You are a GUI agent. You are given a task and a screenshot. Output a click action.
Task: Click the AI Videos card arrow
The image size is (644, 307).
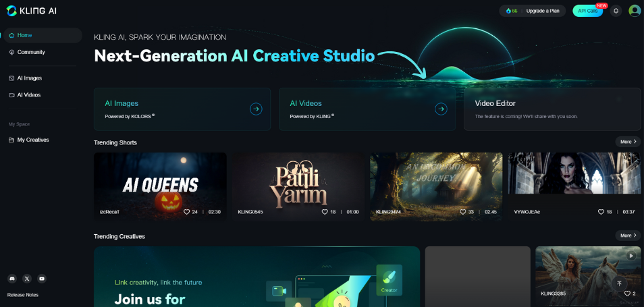(x=441, y=109)
